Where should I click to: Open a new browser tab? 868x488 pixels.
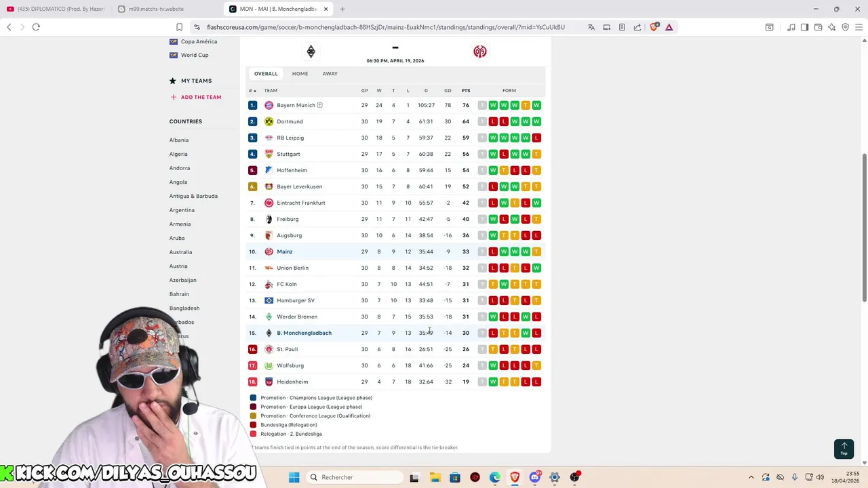click(x=342, y=9)
